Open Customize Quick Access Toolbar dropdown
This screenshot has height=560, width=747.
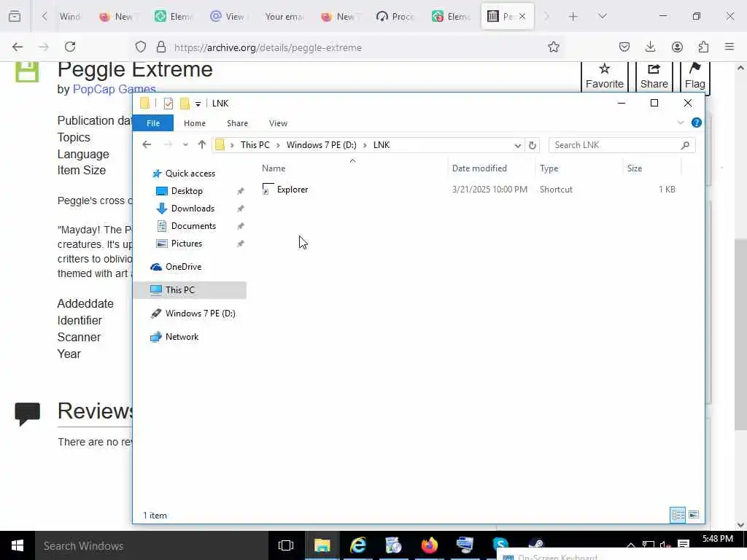(198, 104)
